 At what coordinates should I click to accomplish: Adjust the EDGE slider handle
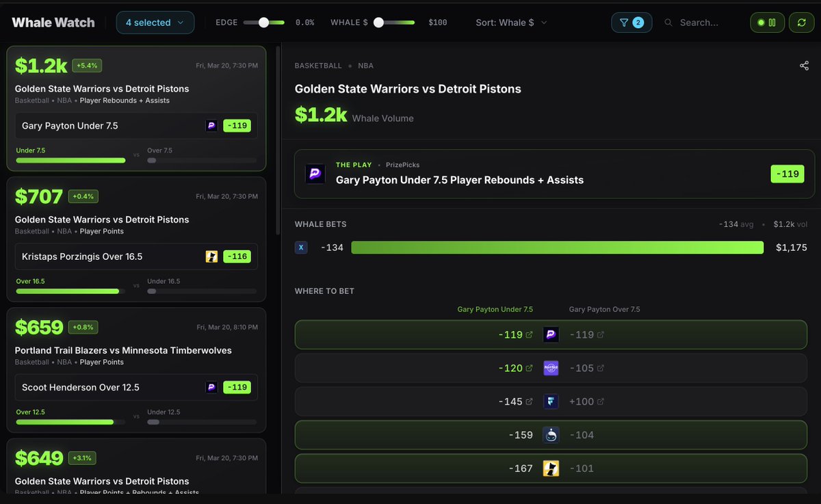point(263,23)
